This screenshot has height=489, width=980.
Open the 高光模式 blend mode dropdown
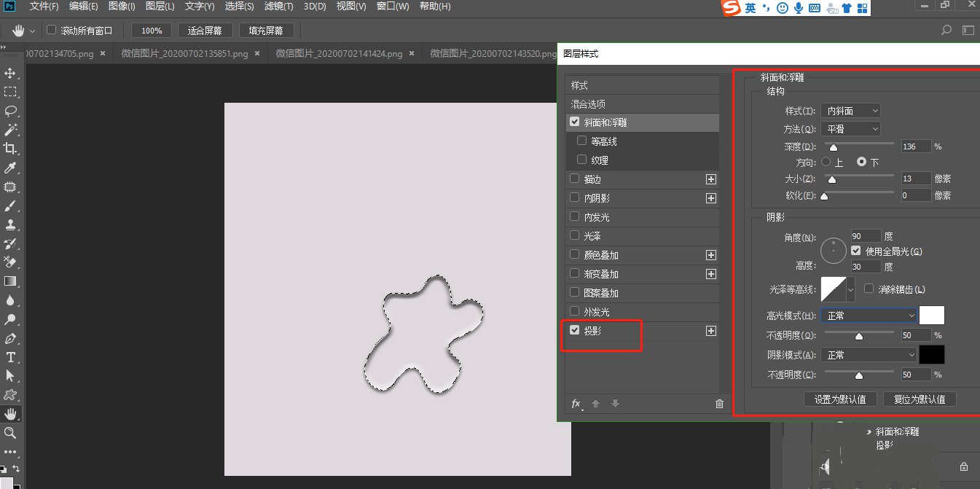click(869, 316)
